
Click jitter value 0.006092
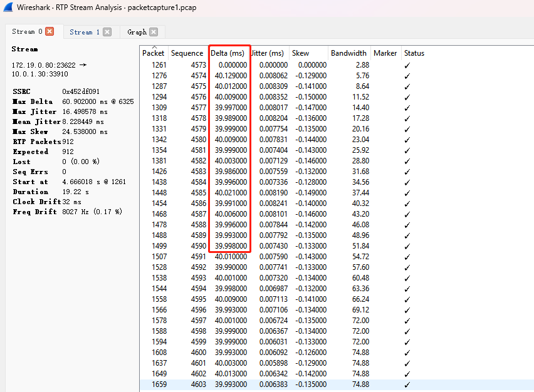(273, 352)
